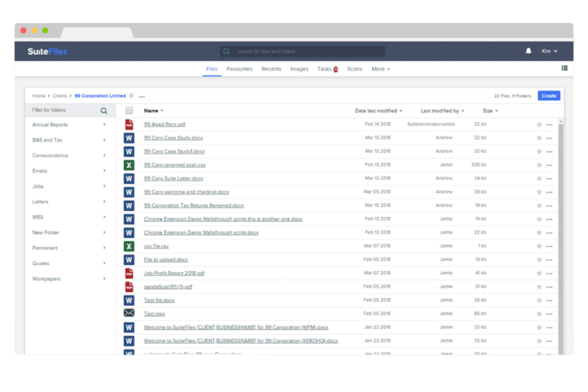
Task: Switch to the Files tab
Action: click(212, 69)
